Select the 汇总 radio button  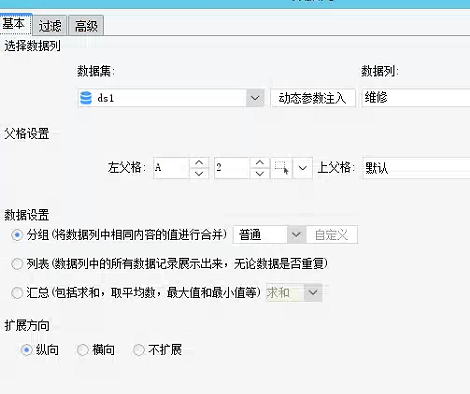(x=17, y=293)
